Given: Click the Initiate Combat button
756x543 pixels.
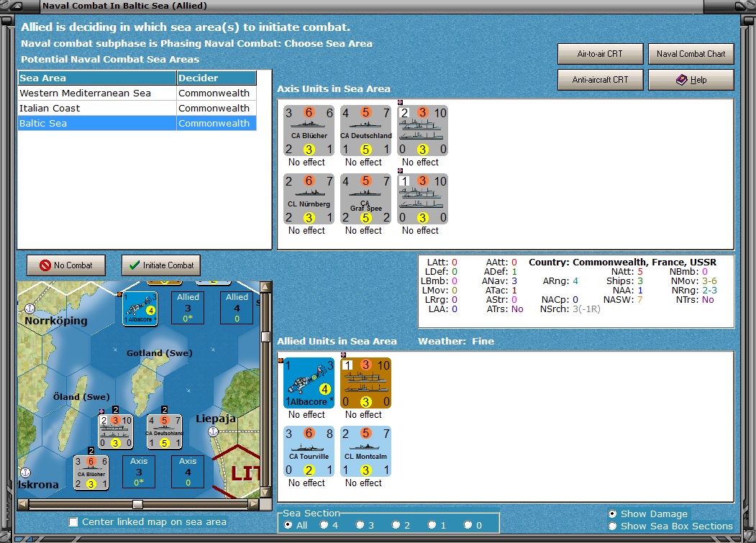Looking at the screenshot, I should [x=161, y=265].
